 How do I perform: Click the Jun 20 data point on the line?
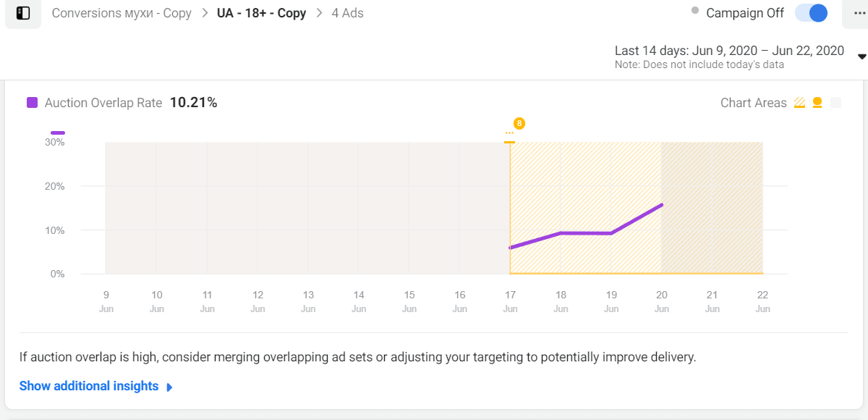tap(661, 205)
